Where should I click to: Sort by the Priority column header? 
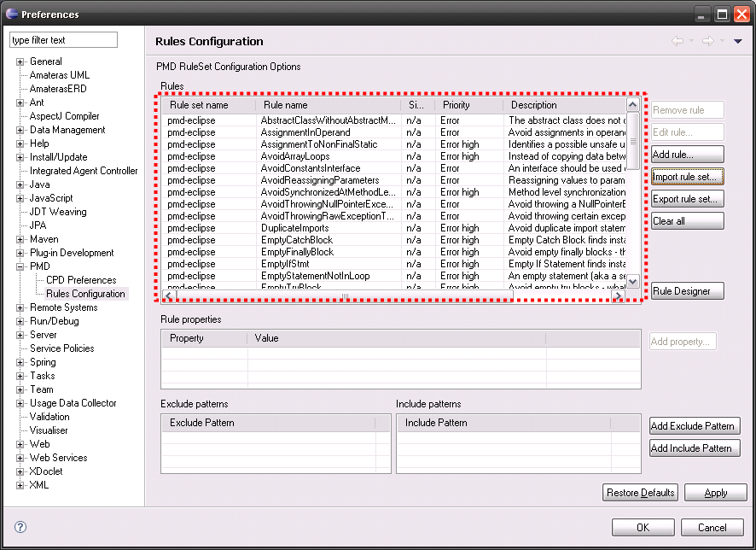[x=468, y=105]
